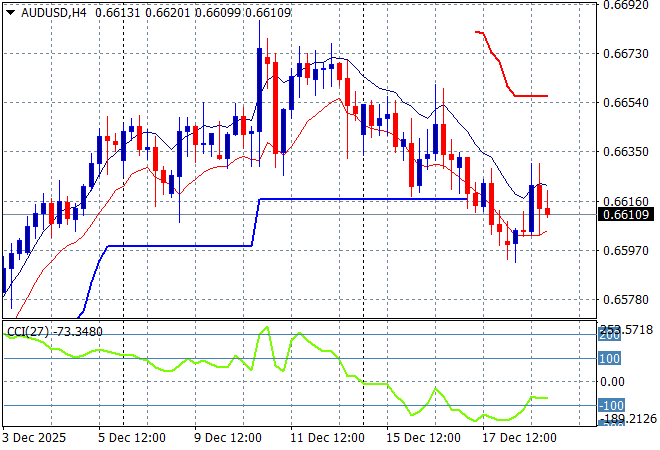Viewport: 660px width, 450px height.
Task: Select the -189.2126 CCI scale minimum
Action: pos(628,418)
